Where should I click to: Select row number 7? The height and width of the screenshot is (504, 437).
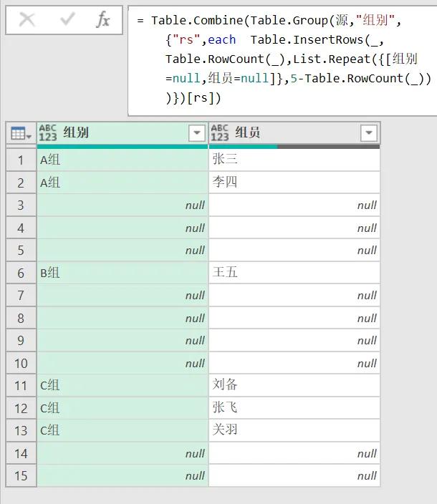(x=21, y=295)
